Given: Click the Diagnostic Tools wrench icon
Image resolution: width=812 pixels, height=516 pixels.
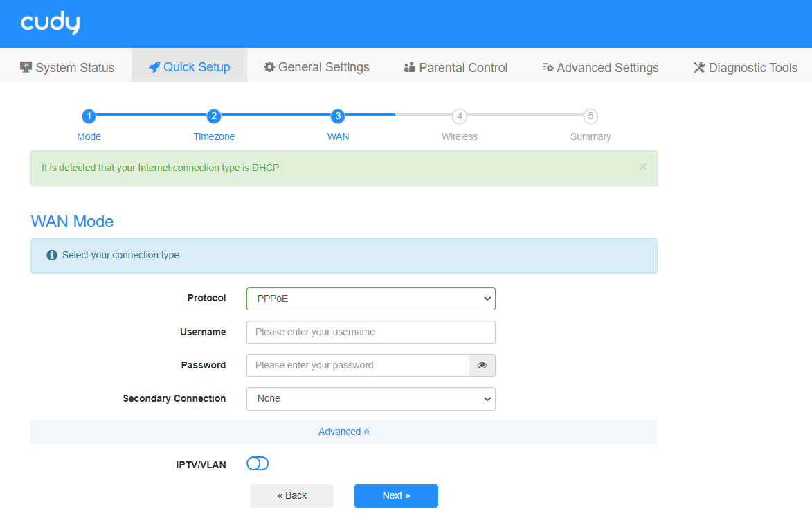Looking at the screenshot, I should tap(699, 67).
